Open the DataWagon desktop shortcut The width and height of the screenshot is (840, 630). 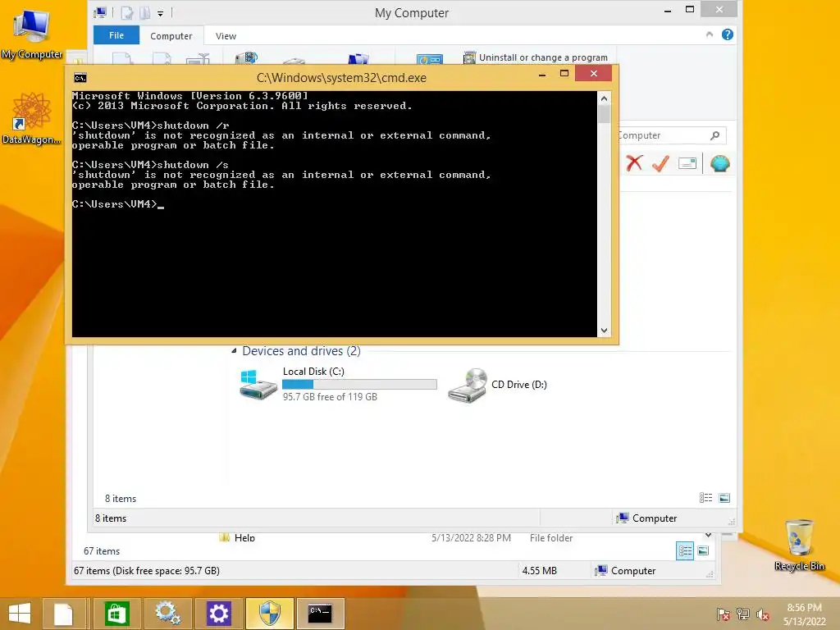pyautogui.click(x=32, y=118)
